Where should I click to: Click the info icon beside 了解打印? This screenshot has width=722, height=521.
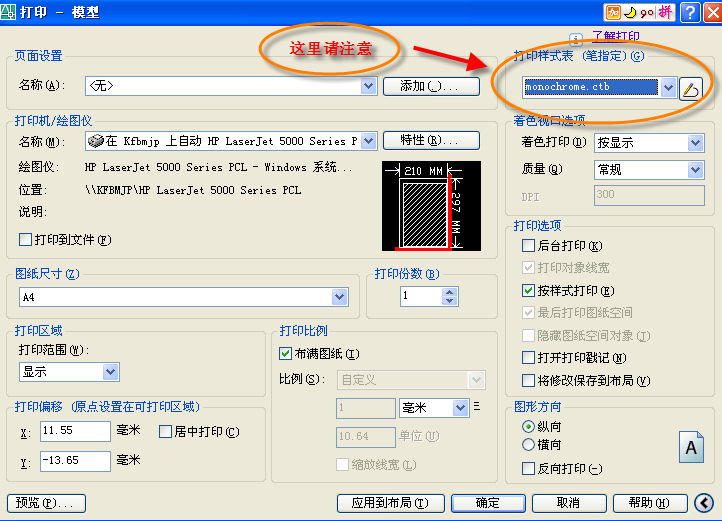[576, 40]
